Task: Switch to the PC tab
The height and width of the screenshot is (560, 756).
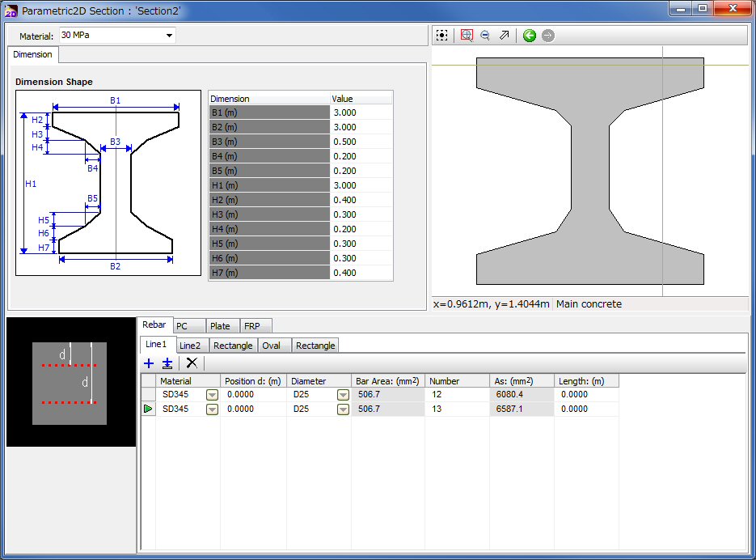Action: [x=182, y=326]
